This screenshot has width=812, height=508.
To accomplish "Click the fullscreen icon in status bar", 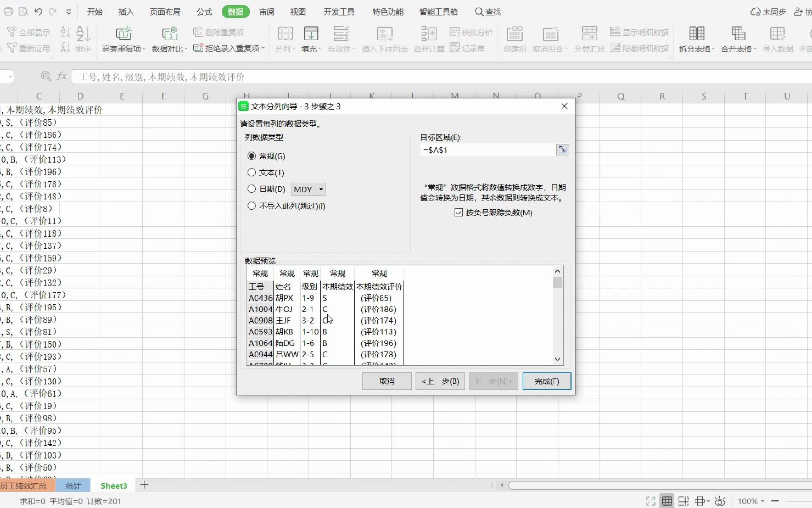I will click(x=650, y=501).
